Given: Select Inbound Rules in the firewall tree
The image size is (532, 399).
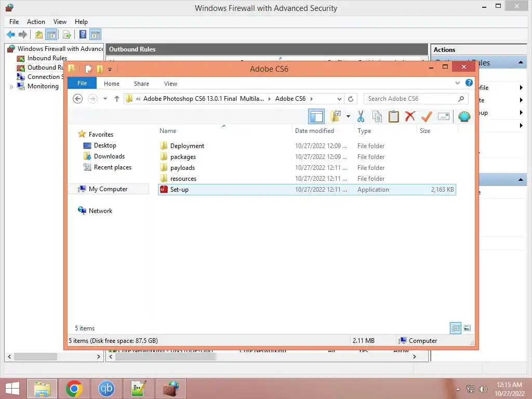Looking at the screenshot, I should (x=47, y=58).
